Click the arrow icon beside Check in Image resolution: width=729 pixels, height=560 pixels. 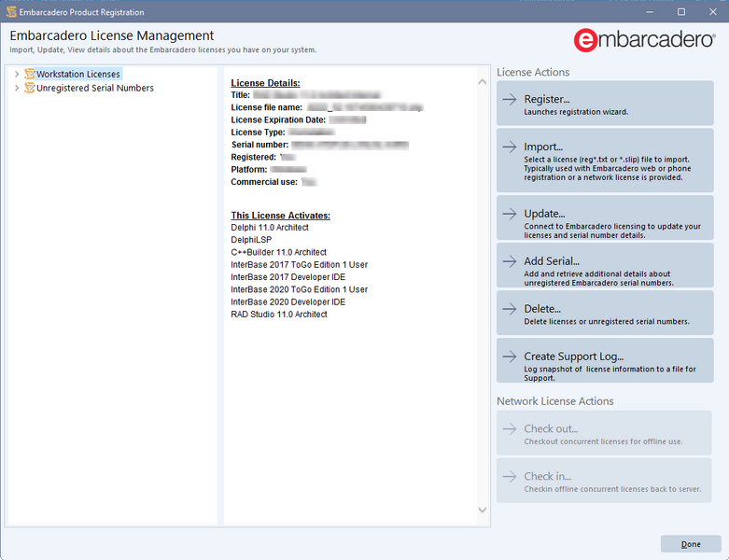pyautogui.click(x=510, y=476)
